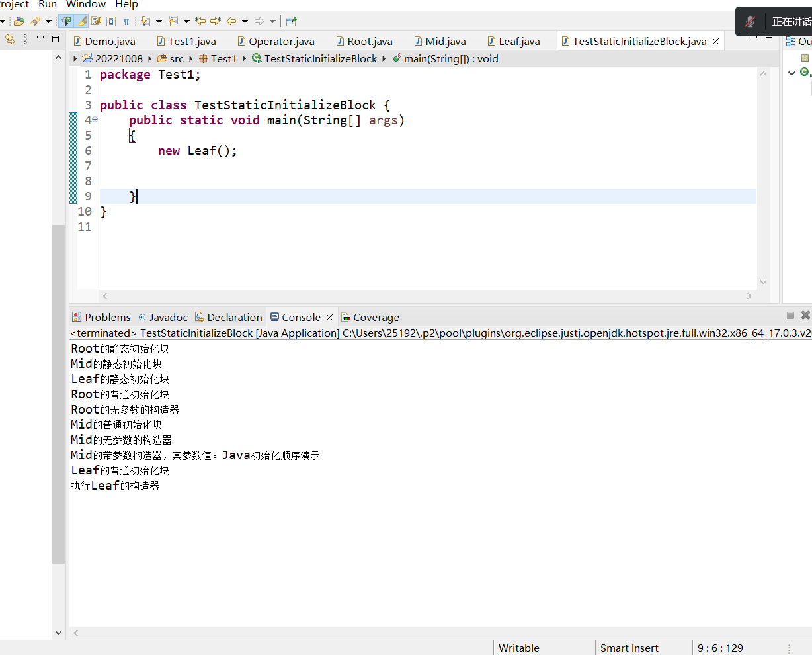
Task: Select the green class icon in Outline
Action: coord(805,73)
